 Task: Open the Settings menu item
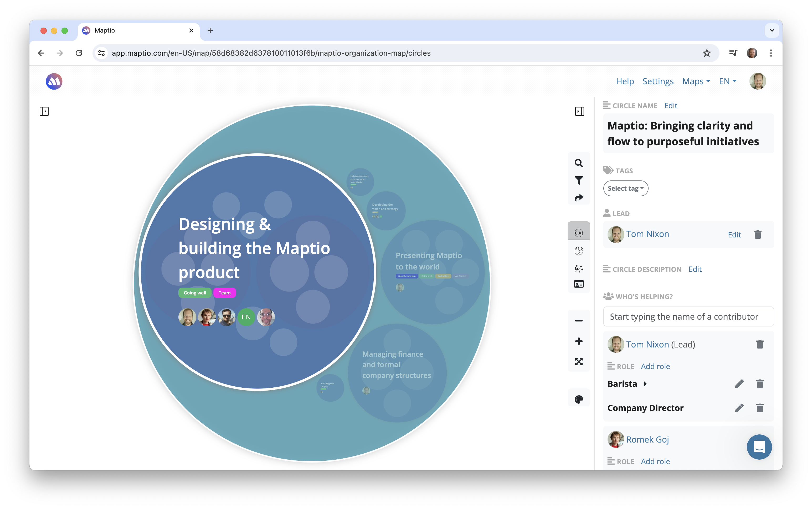coord(658,81)
